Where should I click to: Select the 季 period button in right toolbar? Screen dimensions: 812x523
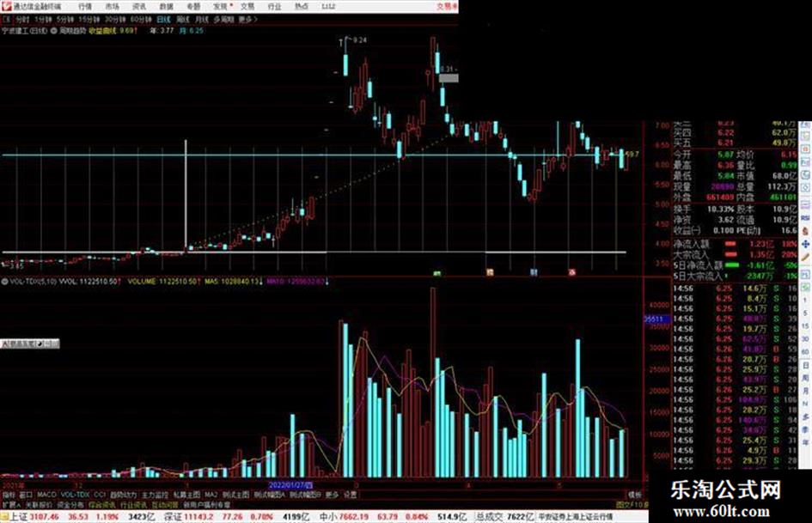coord(805,429)
